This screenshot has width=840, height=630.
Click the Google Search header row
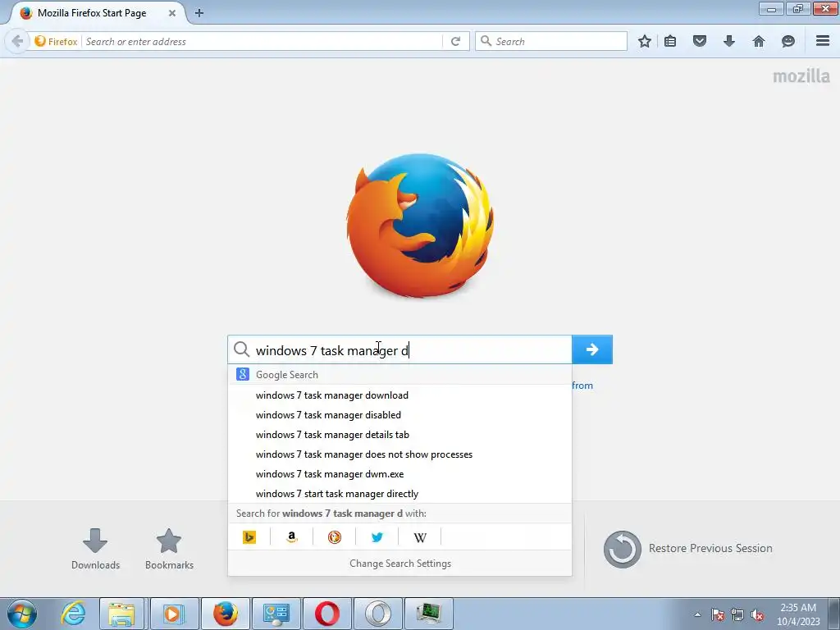tap(399, 374)
